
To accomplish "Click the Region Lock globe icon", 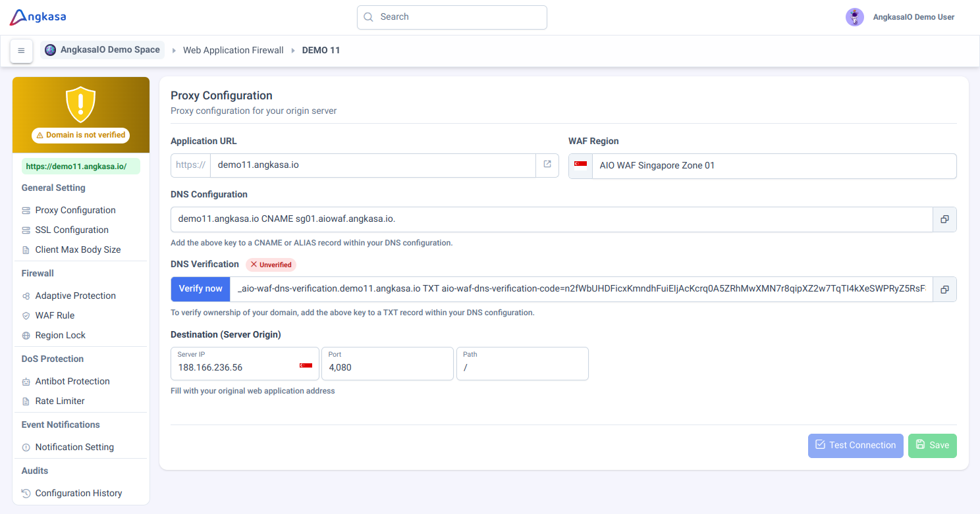I will 26,336.
